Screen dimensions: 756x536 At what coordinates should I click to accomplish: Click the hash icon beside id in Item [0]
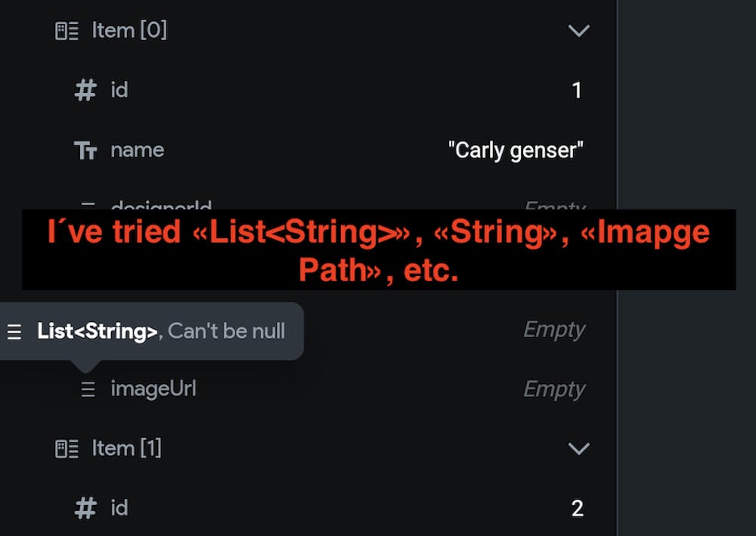[x=85, y=91]
